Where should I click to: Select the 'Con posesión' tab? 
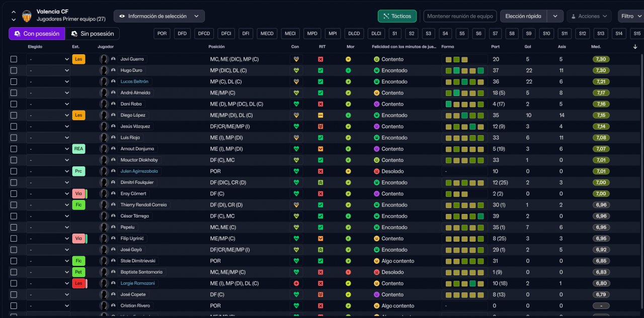(37, 34)
